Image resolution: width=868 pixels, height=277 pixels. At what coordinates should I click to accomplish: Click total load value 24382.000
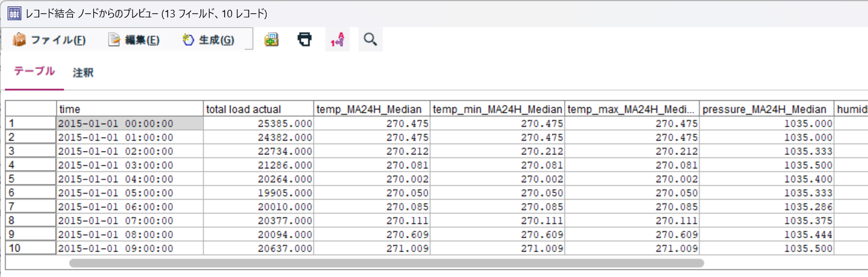(x=259, y=137)
